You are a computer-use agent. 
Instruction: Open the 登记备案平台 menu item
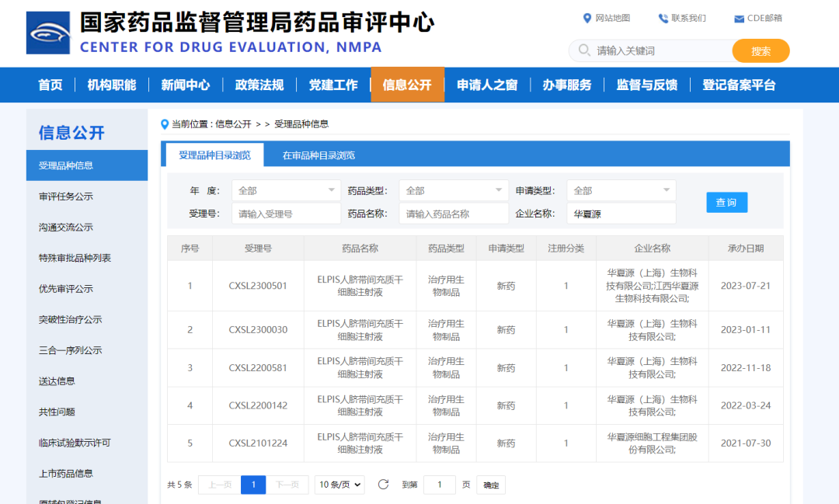tap(739, 85)
